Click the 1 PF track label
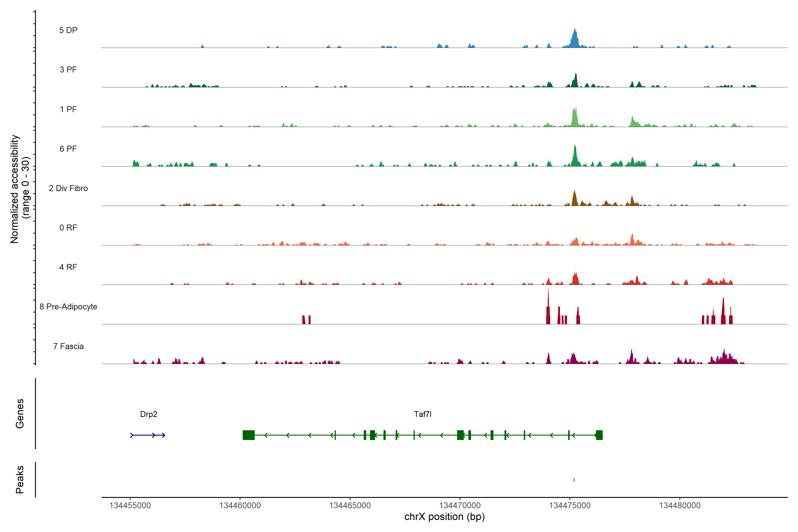The width and height of the screenshot is (798, 532). (x=68, y=109)
